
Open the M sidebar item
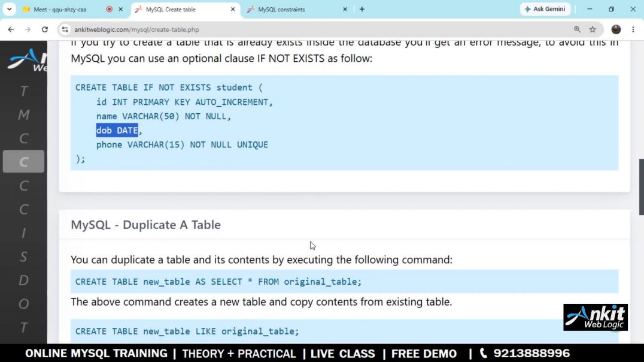[24, 114]
